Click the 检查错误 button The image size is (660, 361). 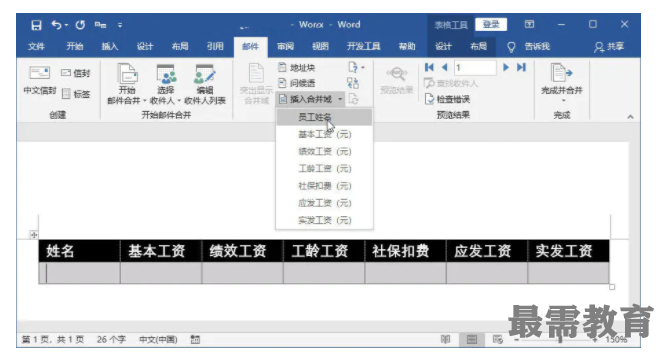pos(447,99)
